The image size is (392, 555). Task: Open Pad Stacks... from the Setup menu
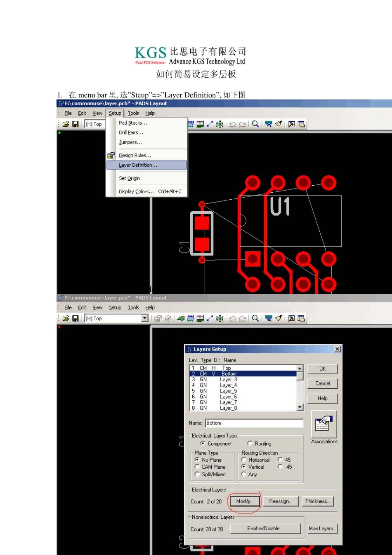pyautogui.click(x=133, y=123)
